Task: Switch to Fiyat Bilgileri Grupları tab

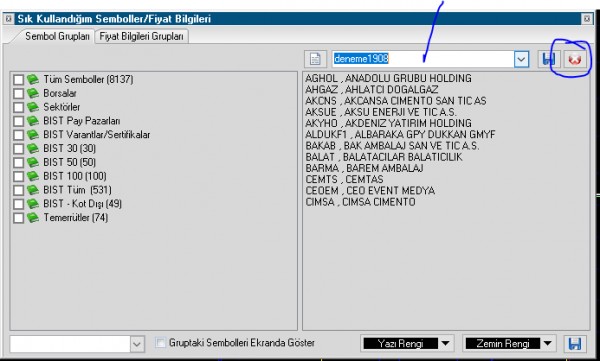Action: point(142,36)
